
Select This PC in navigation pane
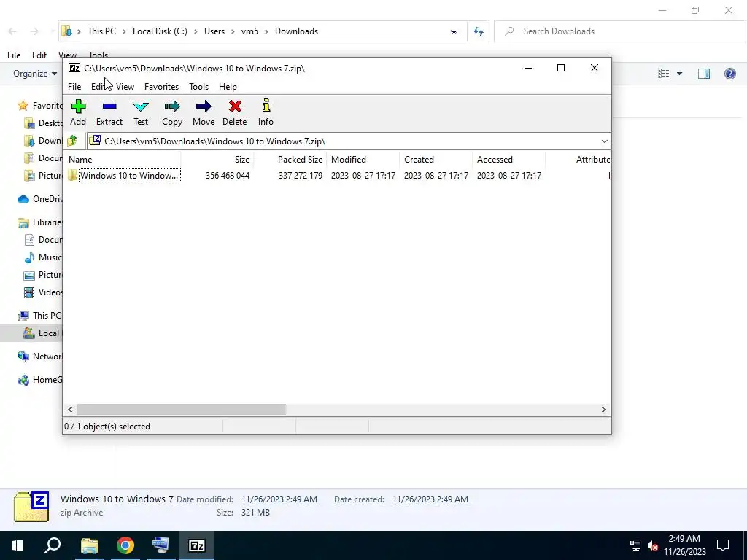pyautogui.click(x=40, y=316)
